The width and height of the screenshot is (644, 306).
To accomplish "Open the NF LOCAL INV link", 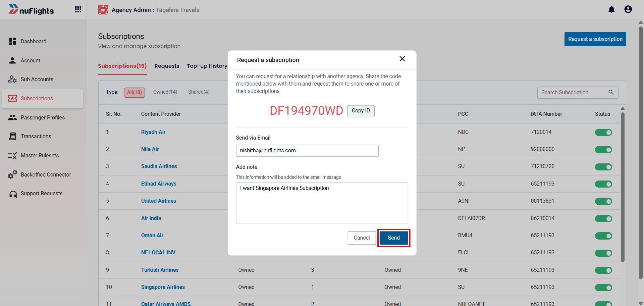I will (x=158, y=253).
